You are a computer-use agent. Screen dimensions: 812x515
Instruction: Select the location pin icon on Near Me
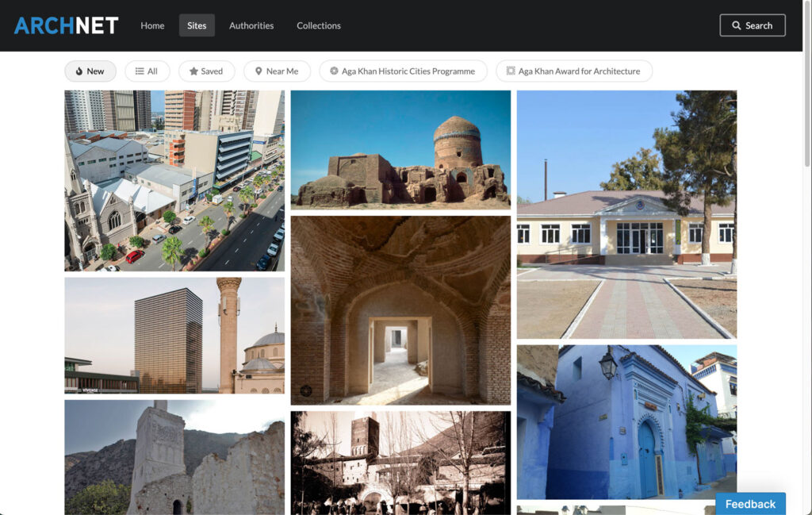(259, 71)
